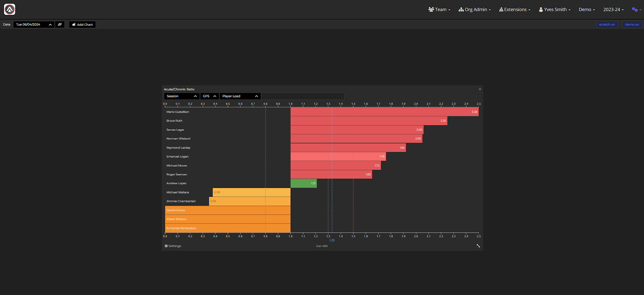644x295 pixels.
Task: Click the Armando Richardson orange row
Action: [x=228, y=228]
